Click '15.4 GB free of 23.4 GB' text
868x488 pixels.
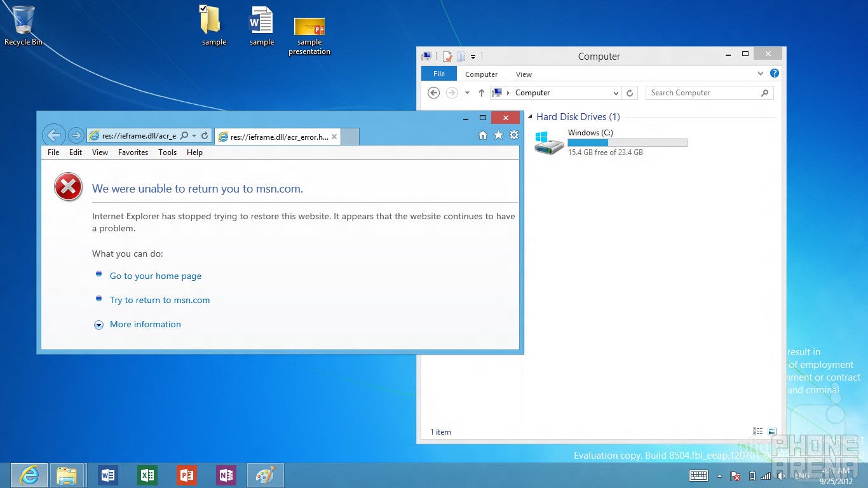605,152
